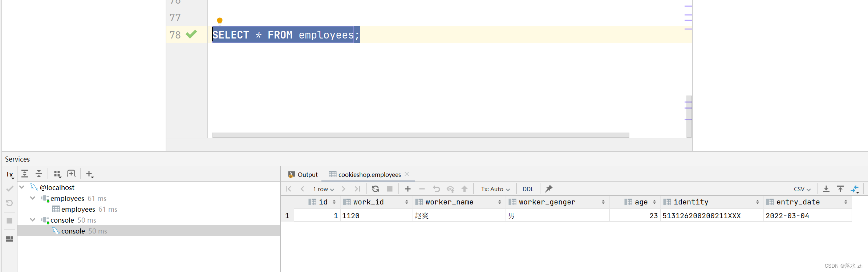Click the Preview Pending Changes icon
868x272 pixels.
[x=451, y=189]
